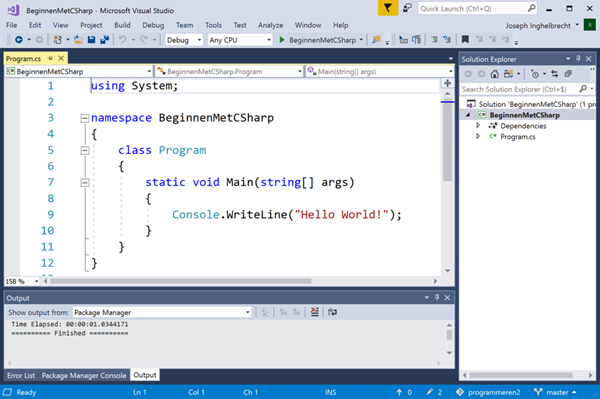Toggle Auto Hide pin on Solution Explorer
The width and height of the screenshot is (600, 399).
tap(578, 59)
